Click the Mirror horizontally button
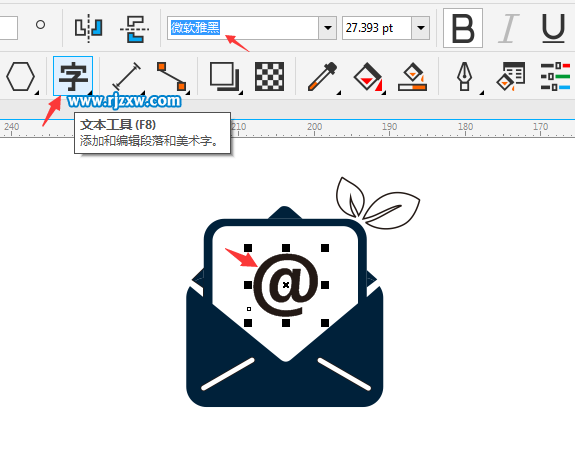The height and width of the screenshot is (471, 575). (x=88, y=28)
